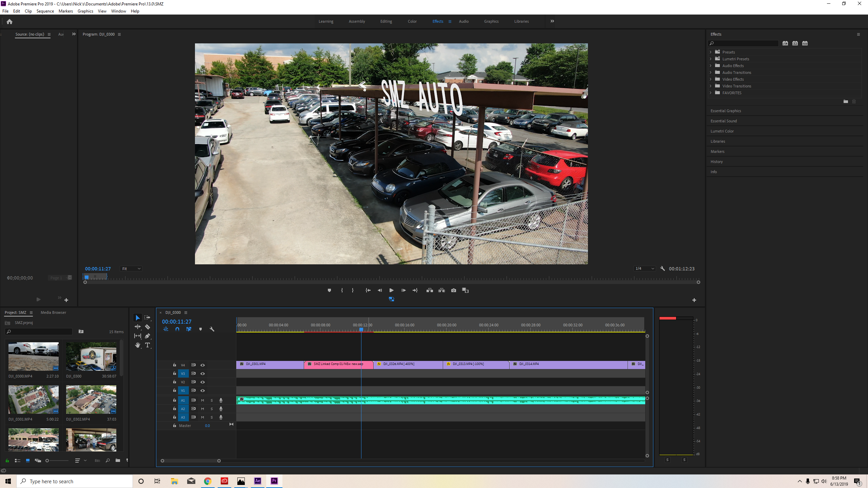Switch to Audio workspace
Image resolution: width=868 pixels, height=488 pixels.
pos(463,21)
